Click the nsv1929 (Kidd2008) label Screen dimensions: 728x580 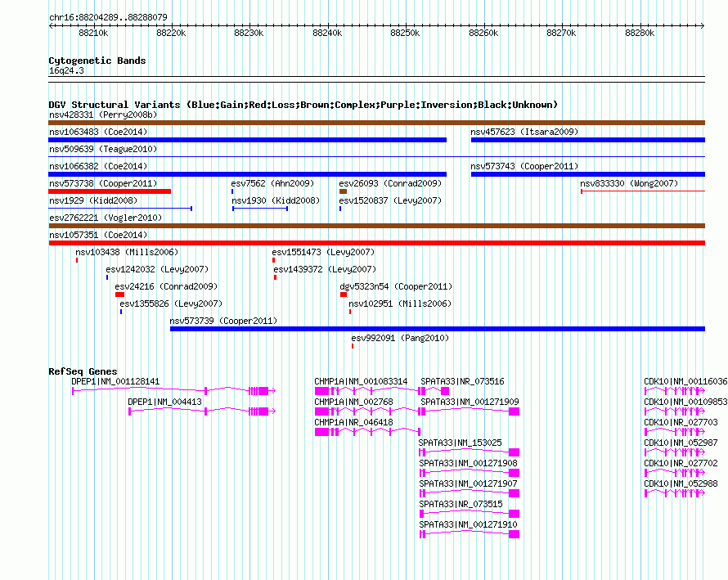coord(93,200)
